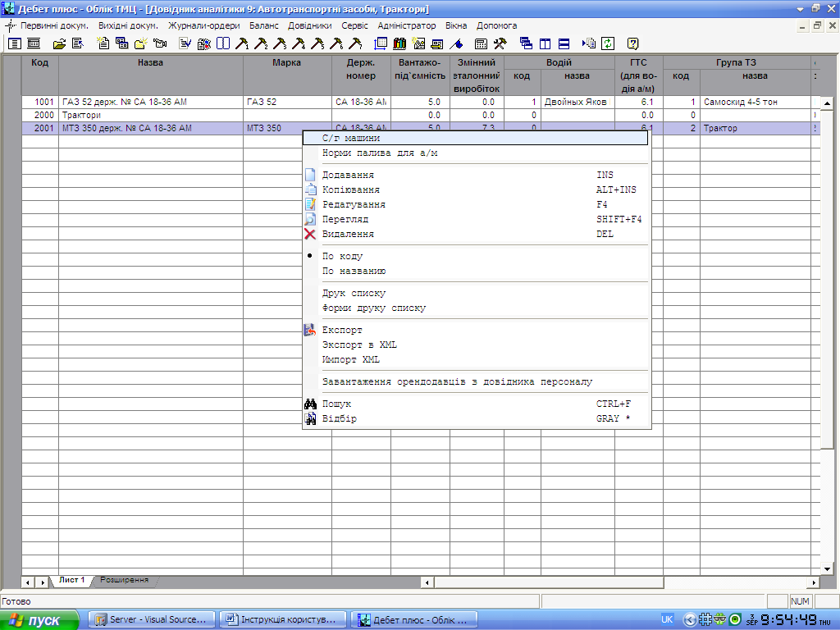This screenshot has width=840, height=630.
Task: Select 'Перегляд' in the context menu
Action: tap(475, 219)
